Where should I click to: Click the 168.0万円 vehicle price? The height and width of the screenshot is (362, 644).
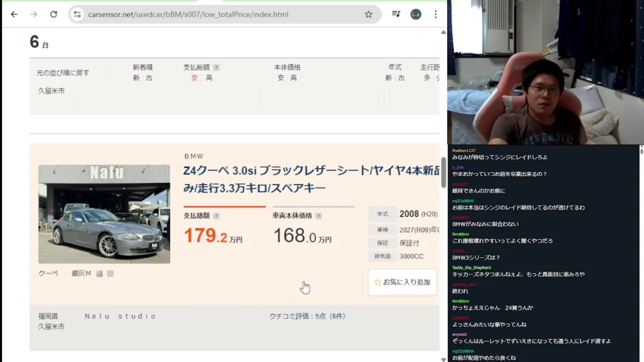pos(302,235)
